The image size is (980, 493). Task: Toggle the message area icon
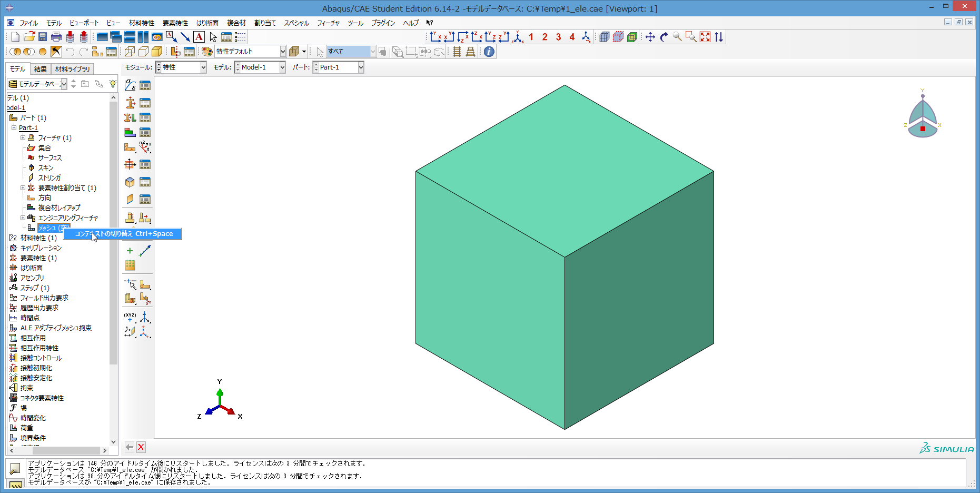coord(15,468)
